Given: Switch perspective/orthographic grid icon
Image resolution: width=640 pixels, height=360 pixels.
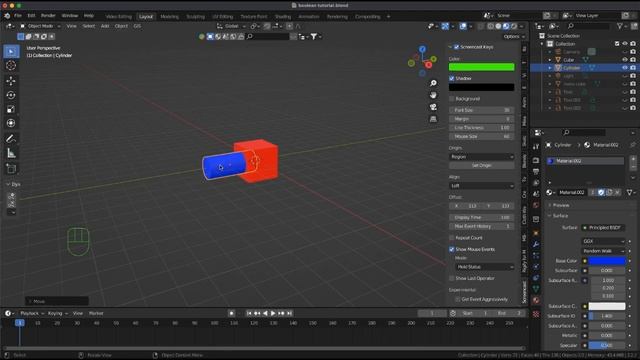Looking at the screenshot, I should pos(433,119).
